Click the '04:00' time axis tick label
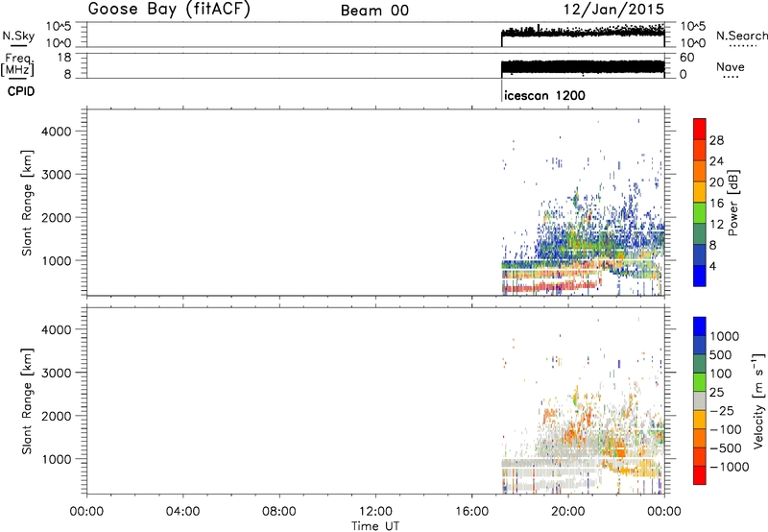 coord(183,512)
